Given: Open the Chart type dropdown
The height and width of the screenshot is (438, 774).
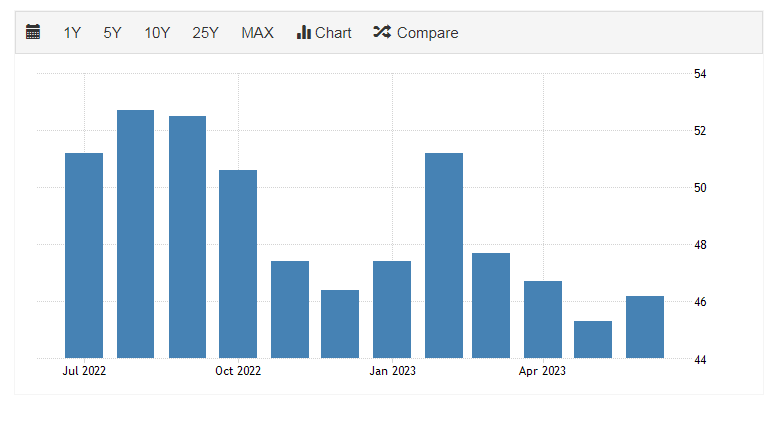Looking at the screenshot, I should point(324,32).
